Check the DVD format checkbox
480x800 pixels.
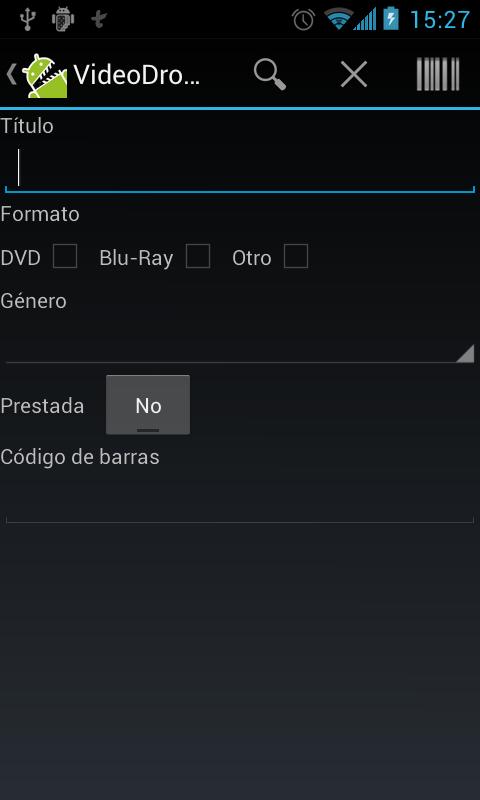(65, 256)
